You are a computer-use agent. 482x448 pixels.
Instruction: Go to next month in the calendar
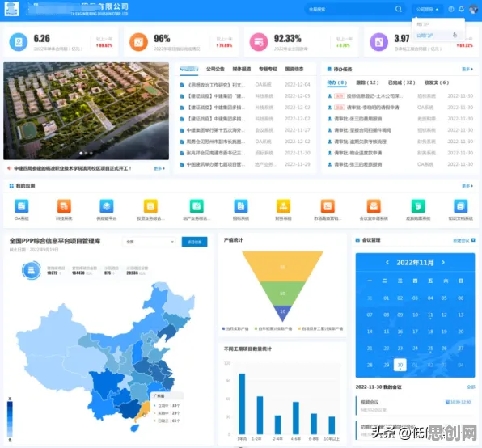[x=443, y=262]
